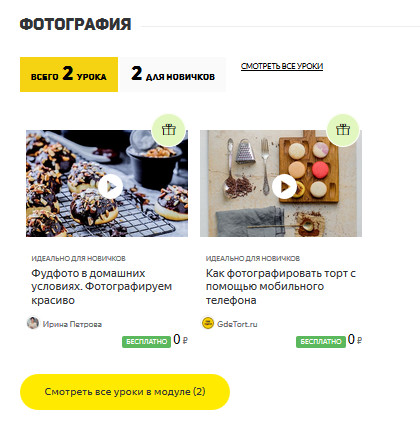Open Ирина Петрова author avatar

[x=33, y=323]
